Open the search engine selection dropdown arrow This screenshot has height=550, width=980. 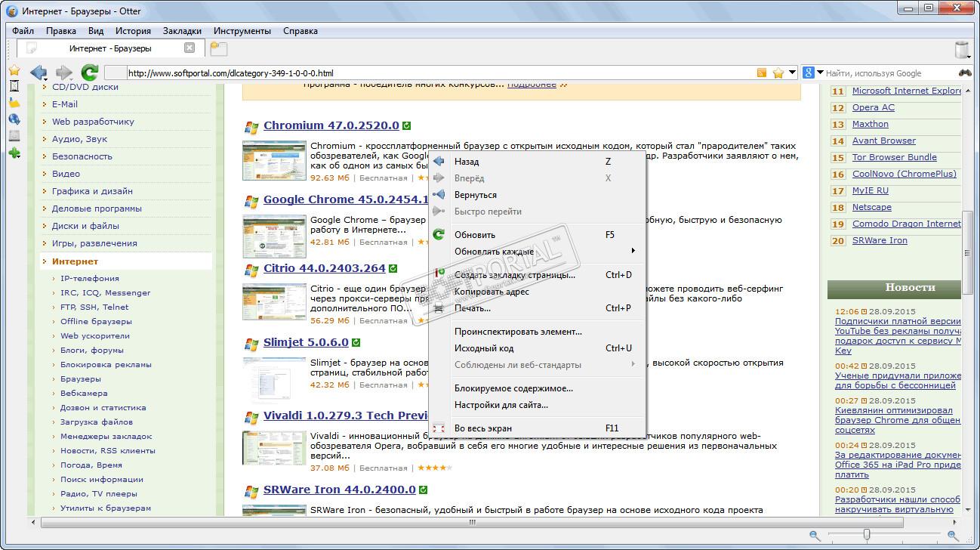coord(820,73)
